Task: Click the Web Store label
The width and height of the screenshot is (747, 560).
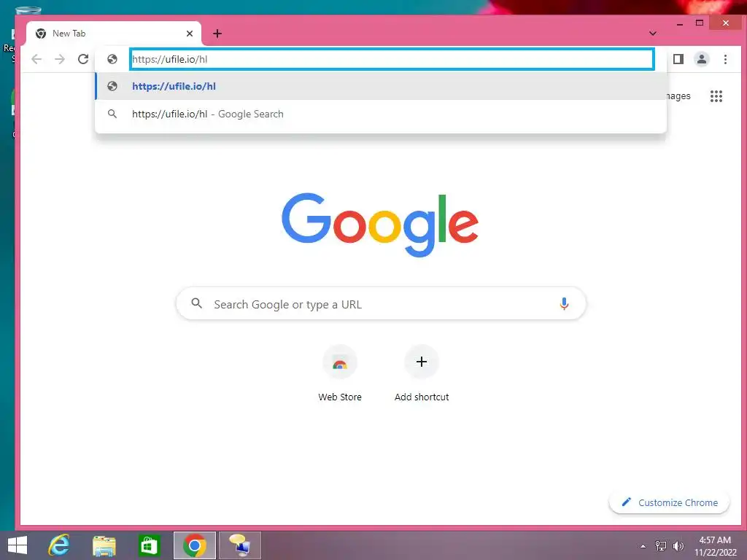Action: point(340,397)
